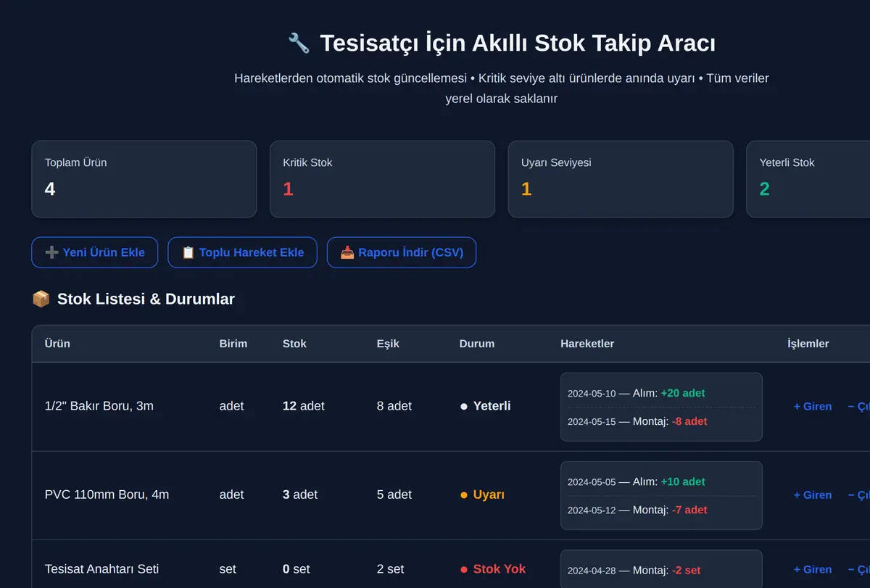
Task: Select the Yeterli Stok summary card
Action: (x=808, y=179)
